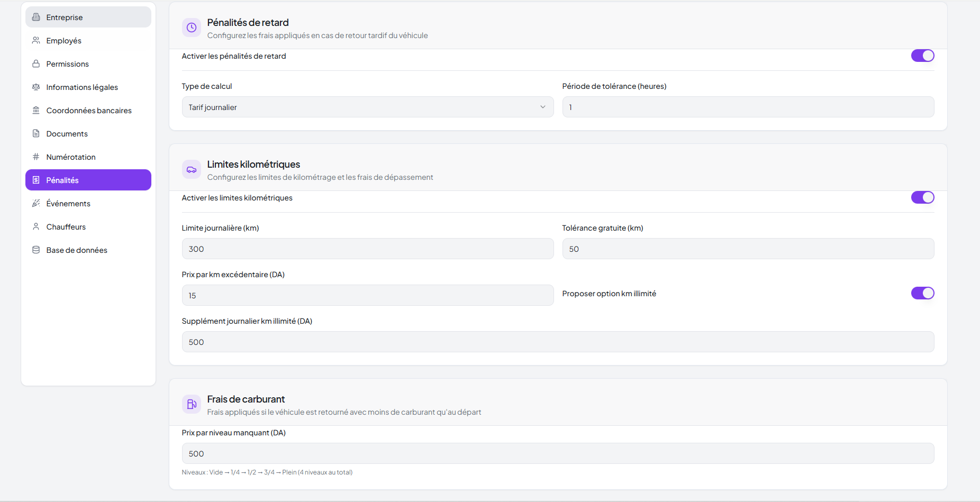Turn off the kilometre limits switch
This screenshot has width=980, height=502.
[922, 198]
